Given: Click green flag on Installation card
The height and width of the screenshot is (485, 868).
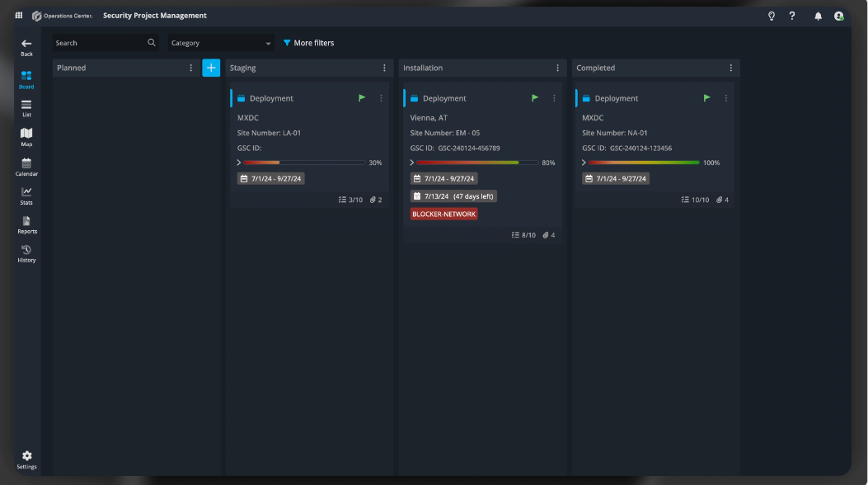Looking at the screenshot, I should [x=535, y=98].
